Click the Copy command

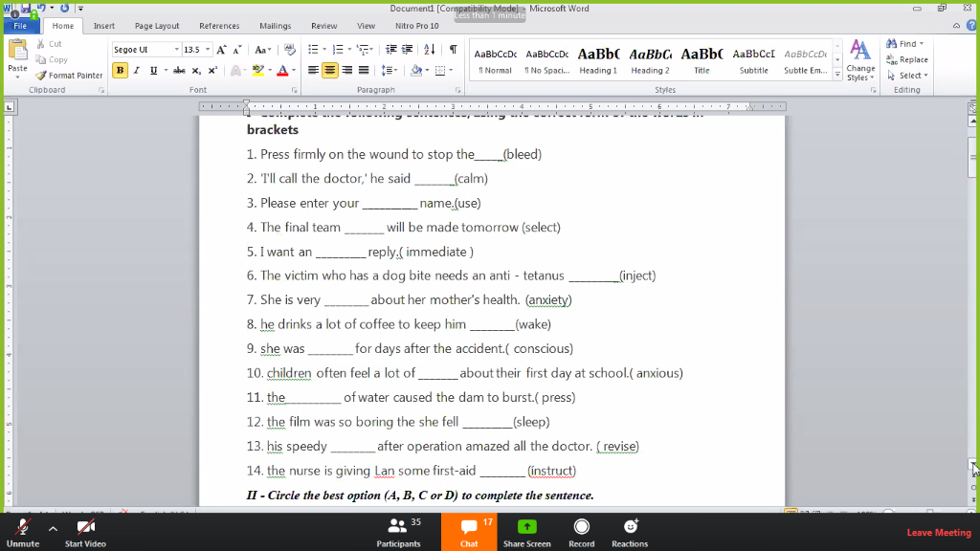(x=52, y=59)
